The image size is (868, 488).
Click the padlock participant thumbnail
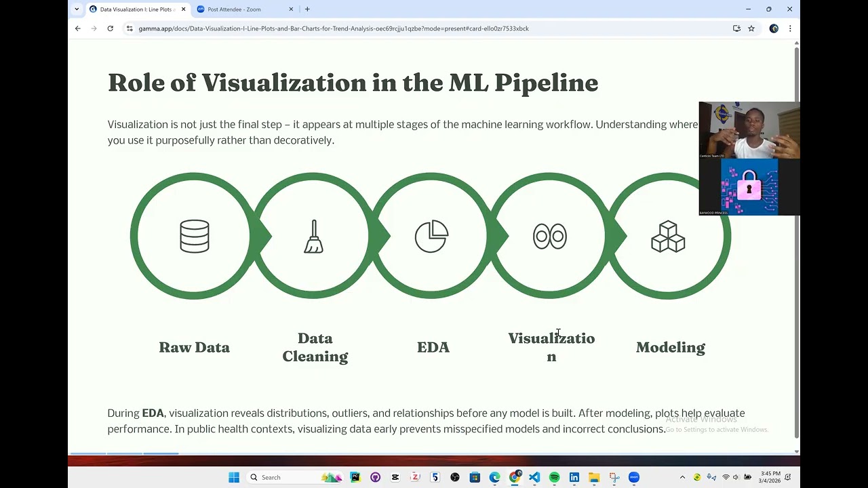[x=749, y=187]
